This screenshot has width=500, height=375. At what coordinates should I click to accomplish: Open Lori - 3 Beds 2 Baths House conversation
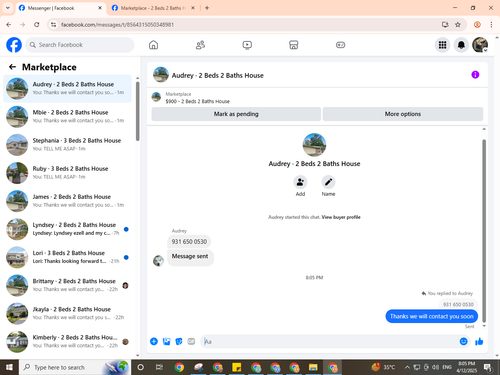(x=67, y=257)
